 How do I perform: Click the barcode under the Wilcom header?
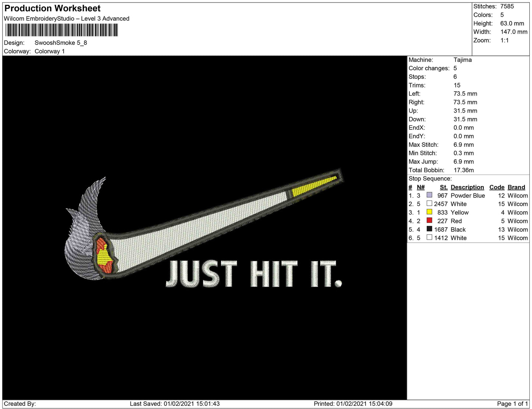click(x=61, y=30)
